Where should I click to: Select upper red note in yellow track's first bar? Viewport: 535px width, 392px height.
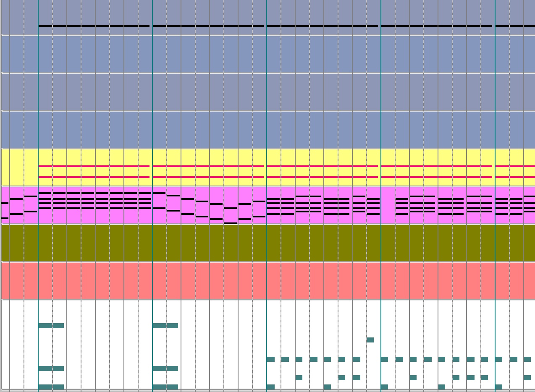pos(94,166)
